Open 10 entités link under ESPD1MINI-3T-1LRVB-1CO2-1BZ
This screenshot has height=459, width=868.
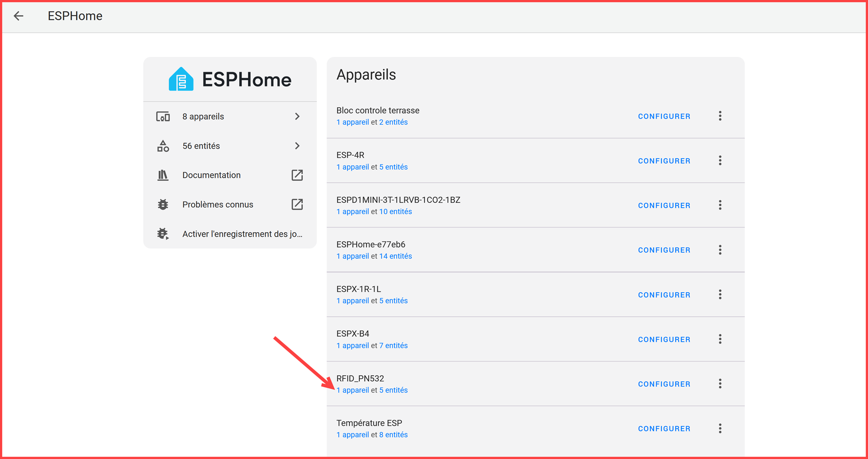click(x=395, y=211)
